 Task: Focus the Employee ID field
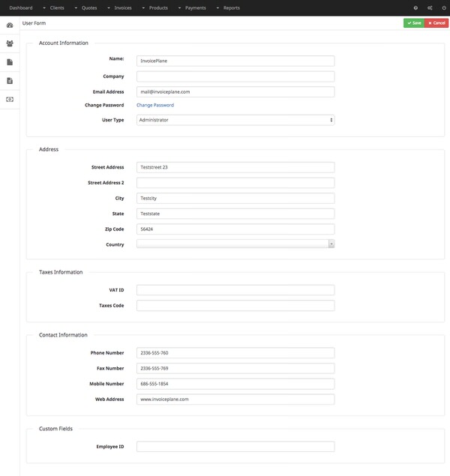[x=235, y=447]
